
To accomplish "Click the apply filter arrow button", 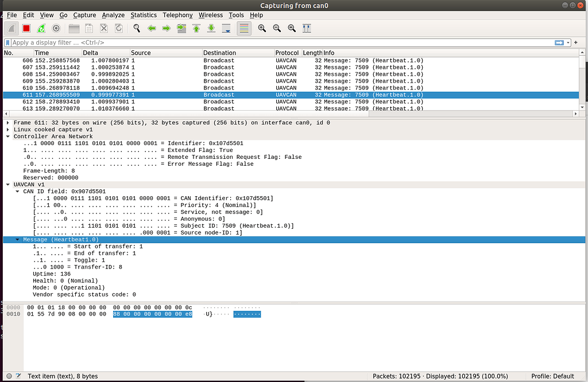I will [x=559, y=42].
